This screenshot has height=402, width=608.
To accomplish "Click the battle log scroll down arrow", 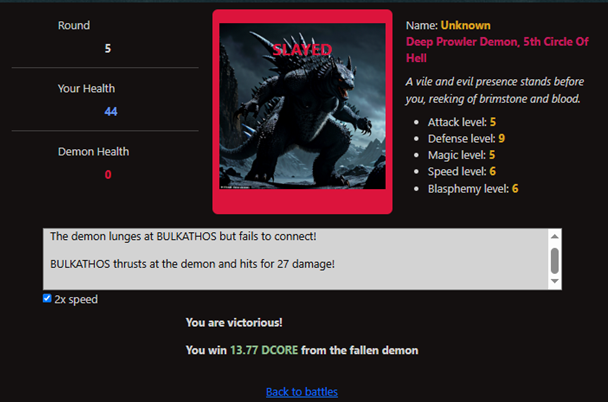I will pyautogui.click(x=555, y=281).
